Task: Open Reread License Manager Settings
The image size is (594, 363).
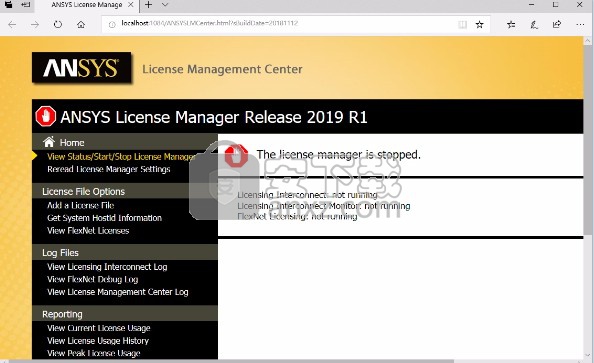Action: tap(109, 169)
